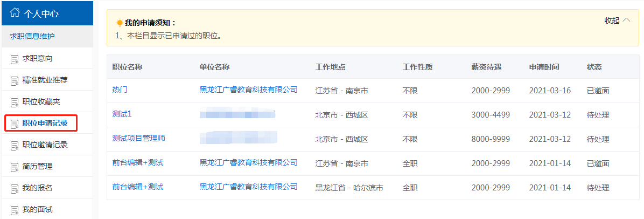The image size is (644, 219).
Task: Click the home icon beside 个人中心
Action: click(x=15, y=13)
